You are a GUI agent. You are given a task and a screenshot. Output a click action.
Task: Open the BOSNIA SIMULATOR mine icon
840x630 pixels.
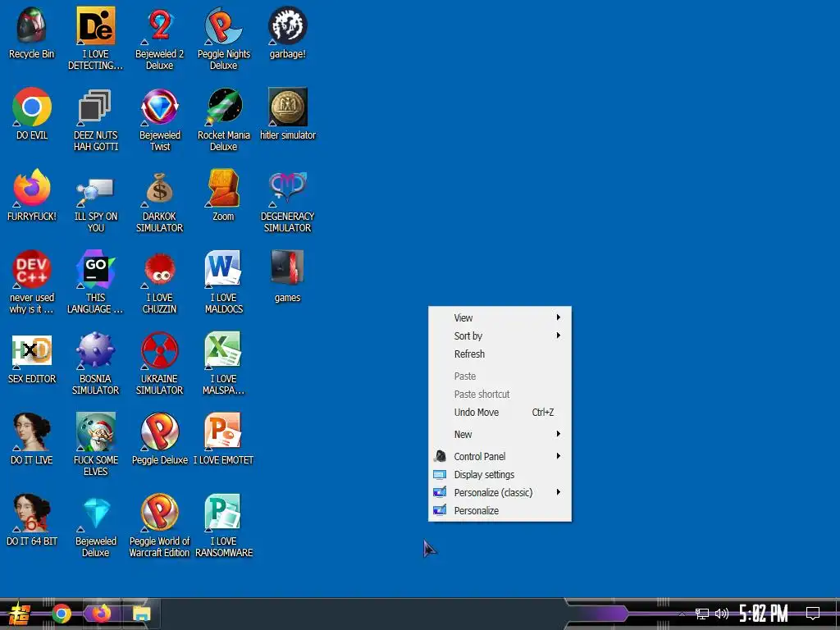[95, 363]
